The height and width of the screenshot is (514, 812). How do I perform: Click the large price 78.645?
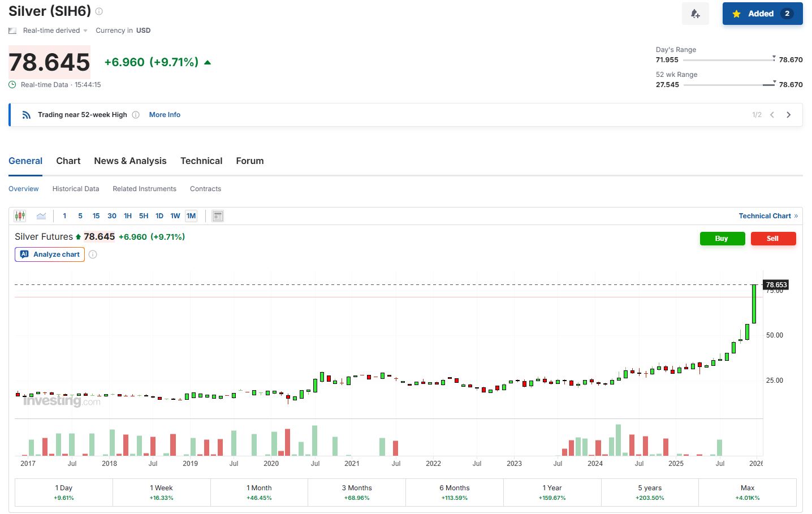49,62
